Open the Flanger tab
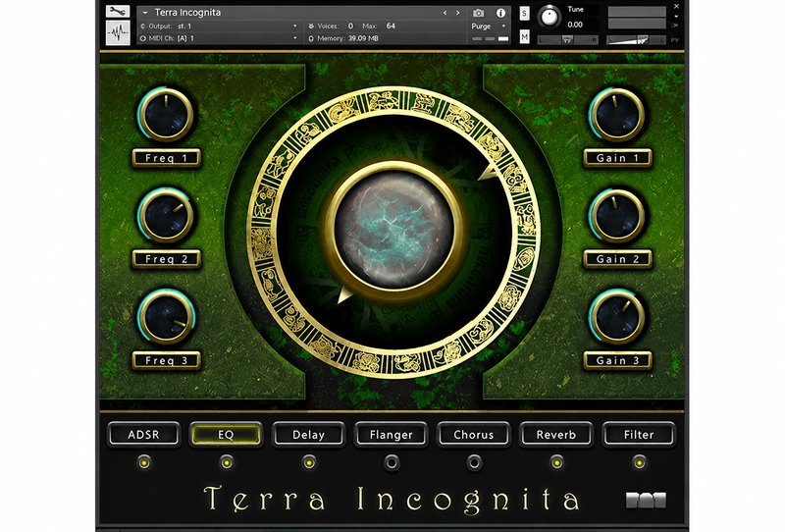The height and width of the screenshot is (532, 785). click(x=391, y=434)
